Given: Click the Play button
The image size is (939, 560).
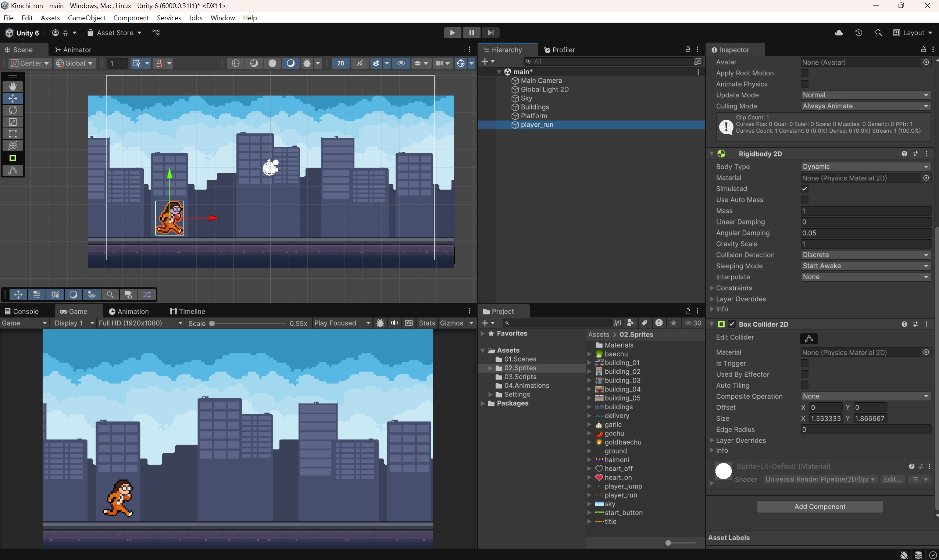Looking at the screenshot, I should 452,33.
